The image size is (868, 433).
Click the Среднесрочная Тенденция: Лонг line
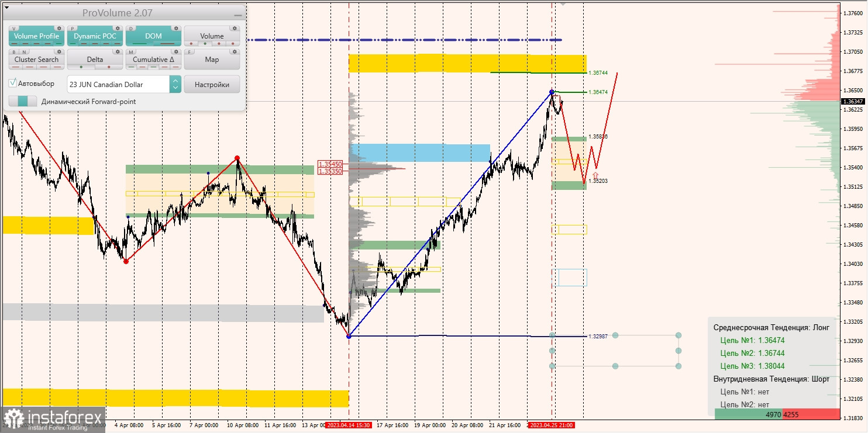771,328
